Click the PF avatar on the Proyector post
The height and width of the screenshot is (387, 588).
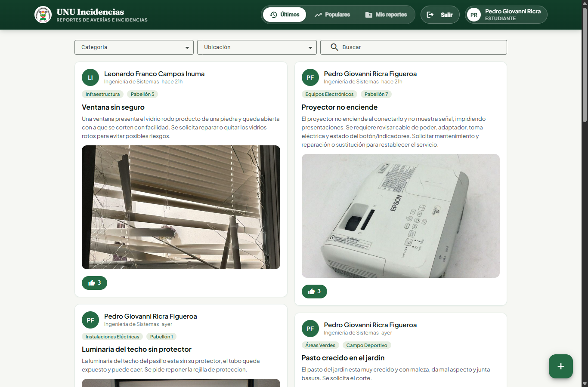click(310, 77)
